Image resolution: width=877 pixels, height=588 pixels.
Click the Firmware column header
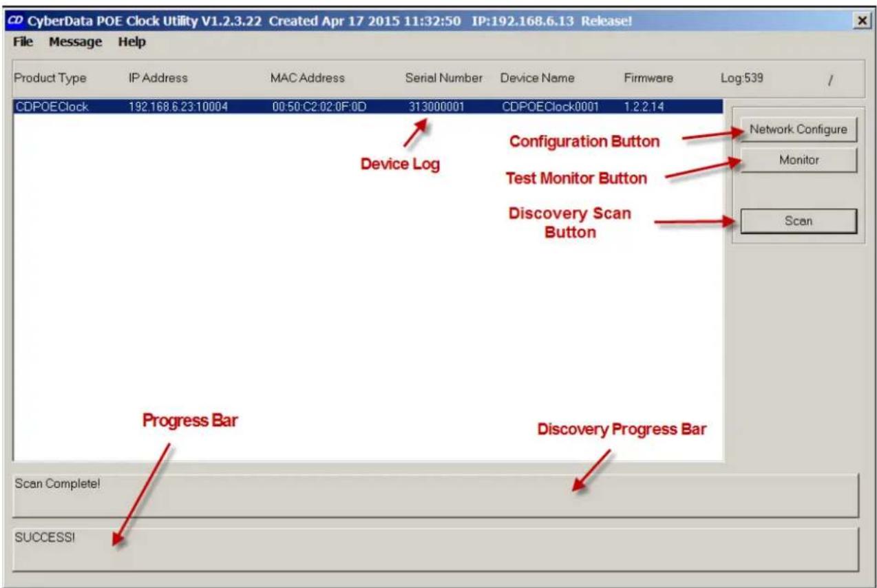click(648, 78)
